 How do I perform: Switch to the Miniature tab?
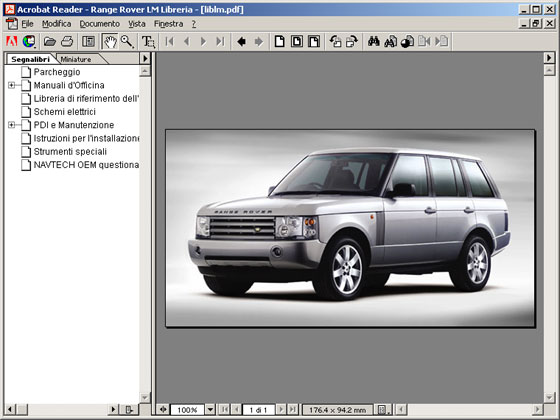[x=76, y=59]
